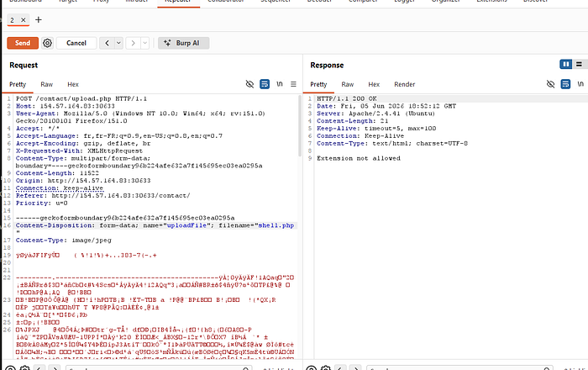
Task: Open the Burp AI button
Action: click(184, 43)
